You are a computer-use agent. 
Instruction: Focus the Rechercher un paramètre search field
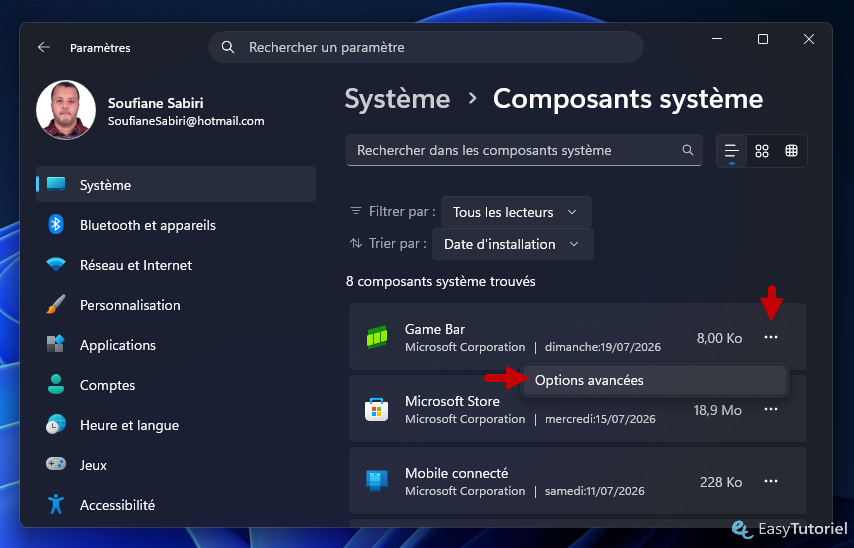[426, 47]
